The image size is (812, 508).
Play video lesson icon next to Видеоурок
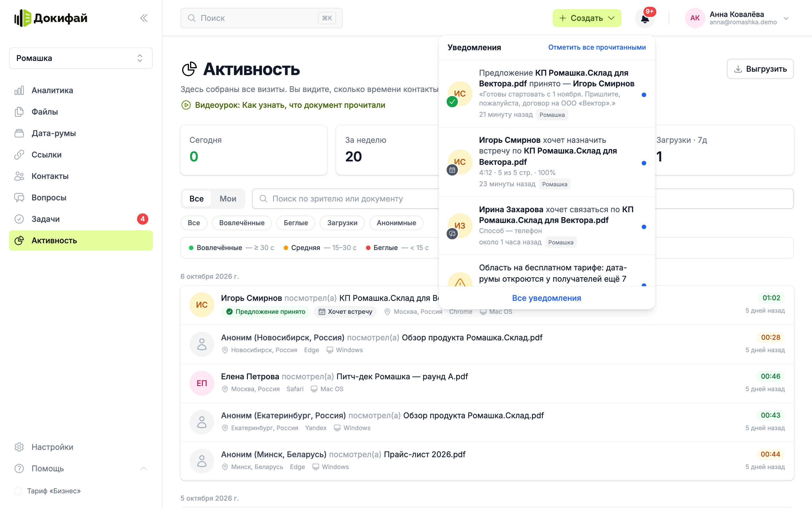[x=186, y=105]
